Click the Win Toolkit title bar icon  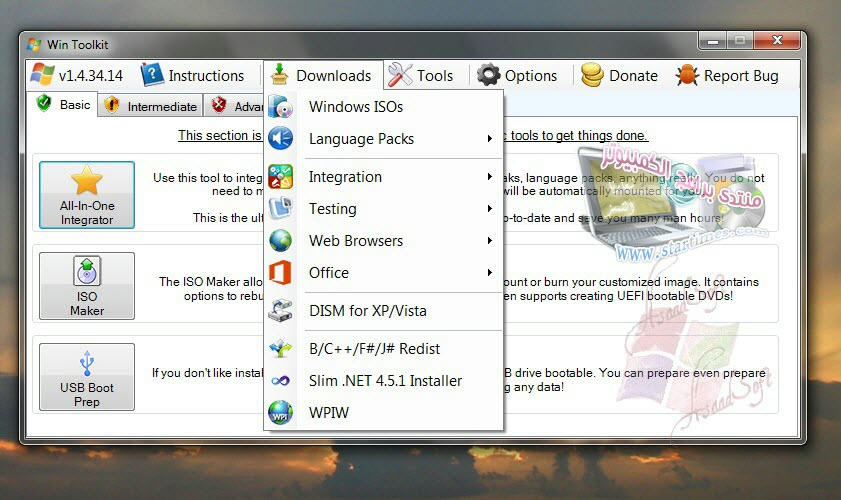pyautogui.click(x=34, y=45)
